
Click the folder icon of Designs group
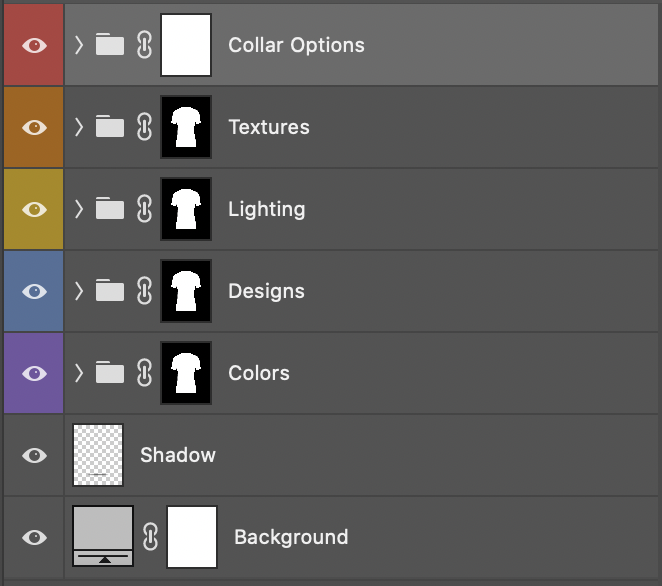pyautogui.click(x=110, y=291)
